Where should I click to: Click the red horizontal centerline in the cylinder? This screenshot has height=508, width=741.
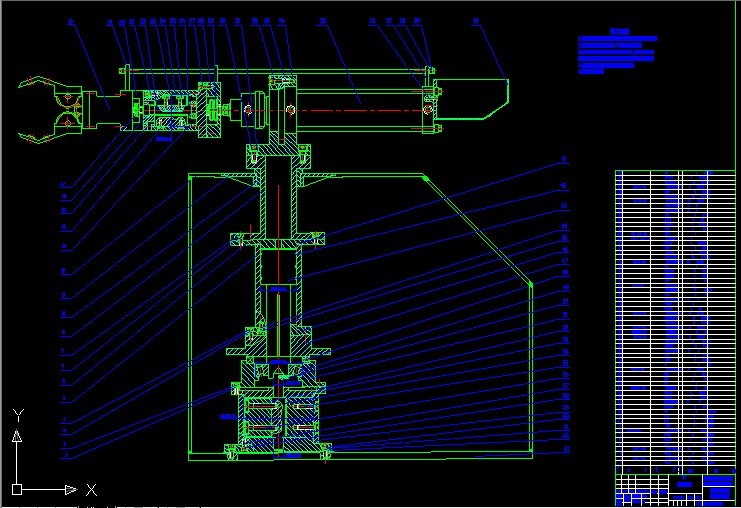[x=360, y=109]
